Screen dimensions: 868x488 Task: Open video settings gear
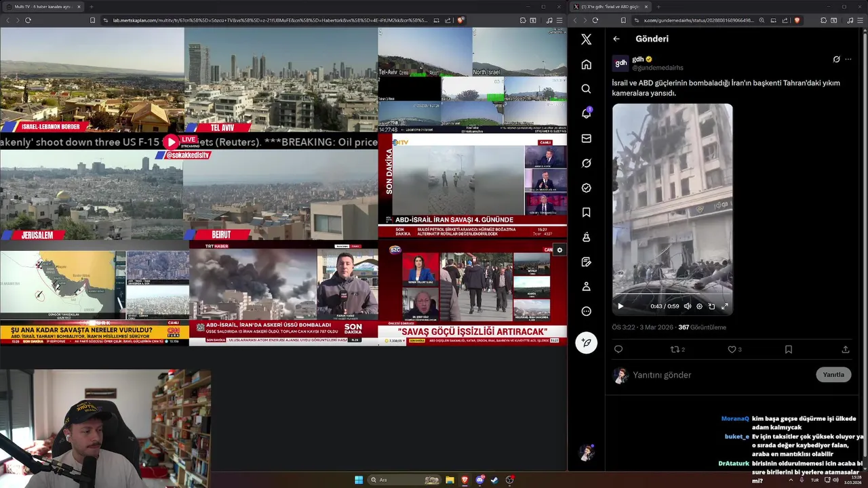pyautogui.click(x=699, y=306)
